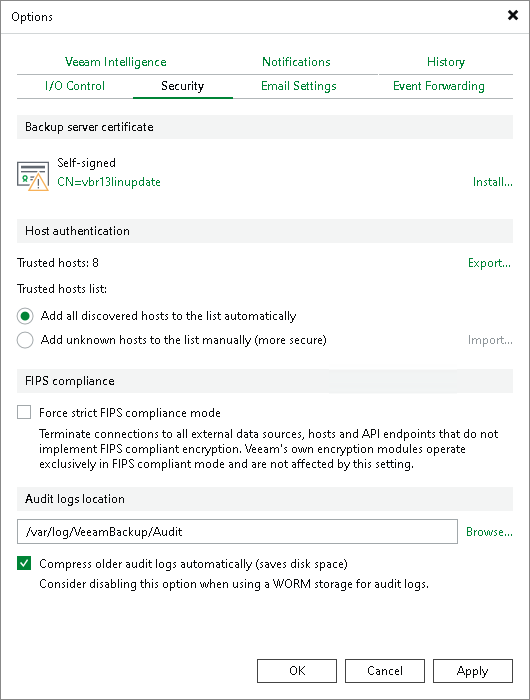
Task: Open the CN=vbr13linupdate certificate link
Action: 109,182
